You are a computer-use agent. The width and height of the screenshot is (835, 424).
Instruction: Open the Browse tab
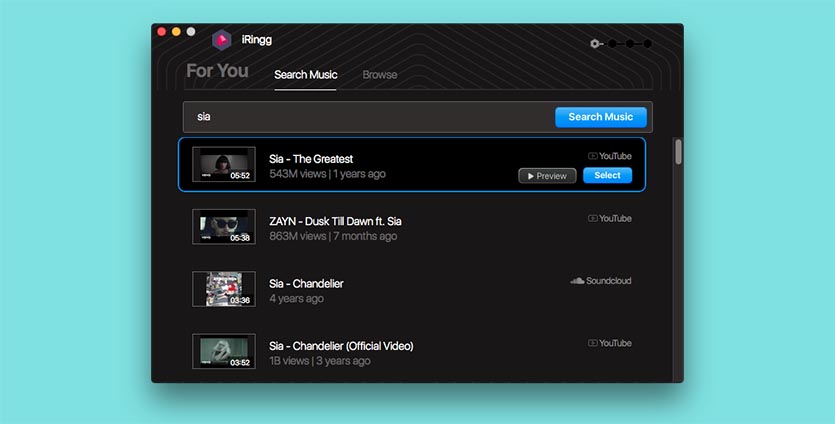pos(380,75)
